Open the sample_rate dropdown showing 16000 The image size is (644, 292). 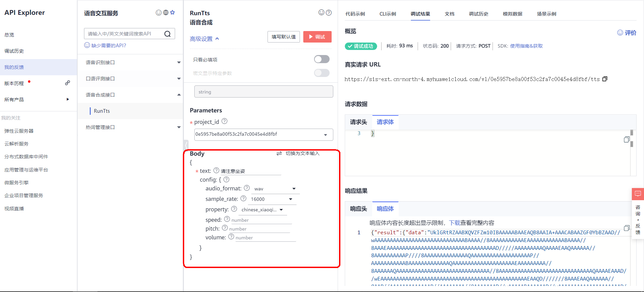click(272, 199)
